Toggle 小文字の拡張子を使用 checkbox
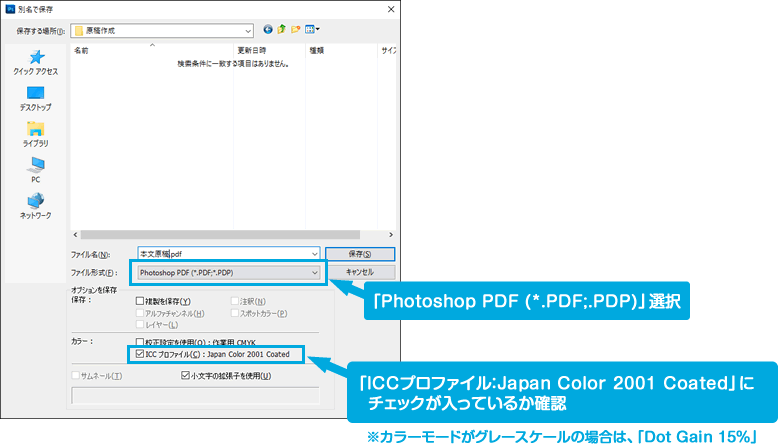The width and height of the screenshot is (778, 444). [x=186, y=376]
